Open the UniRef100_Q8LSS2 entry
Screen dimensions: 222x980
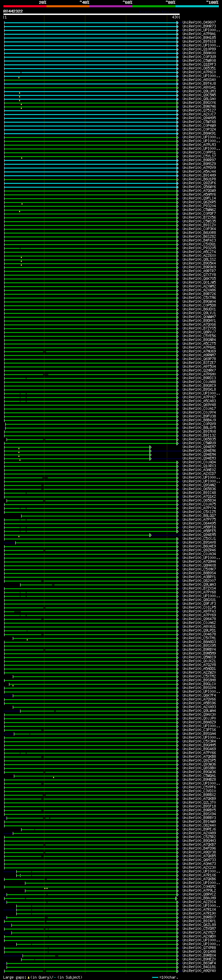(199, 259)
